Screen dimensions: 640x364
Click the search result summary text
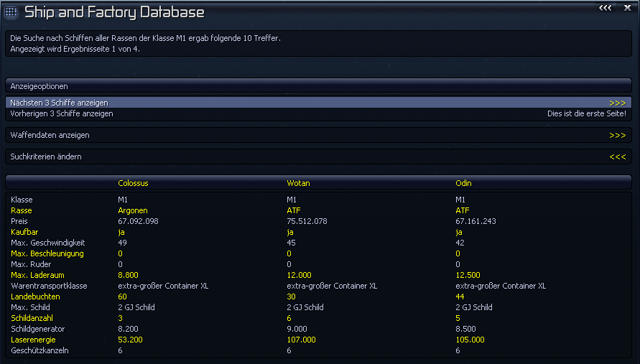[x=145, y=38]
